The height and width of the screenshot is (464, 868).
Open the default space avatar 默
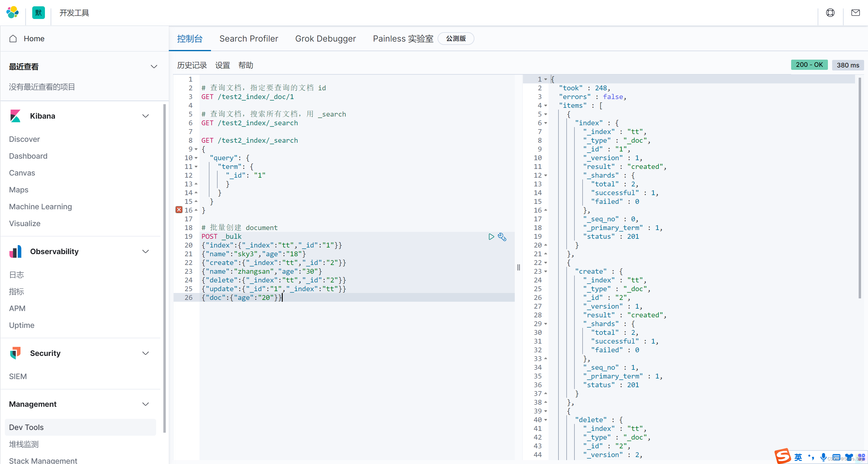(x=38, y=12)
